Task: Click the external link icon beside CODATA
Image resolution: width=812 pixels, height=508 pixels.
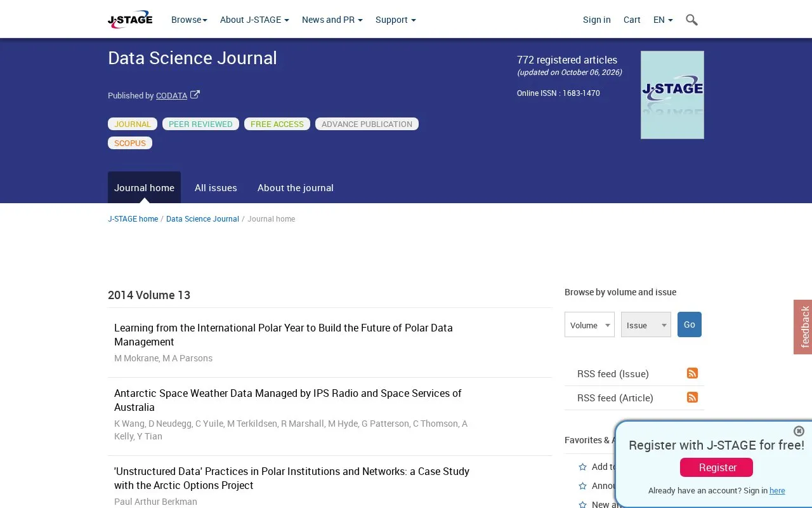Action: tap(195, 95)
